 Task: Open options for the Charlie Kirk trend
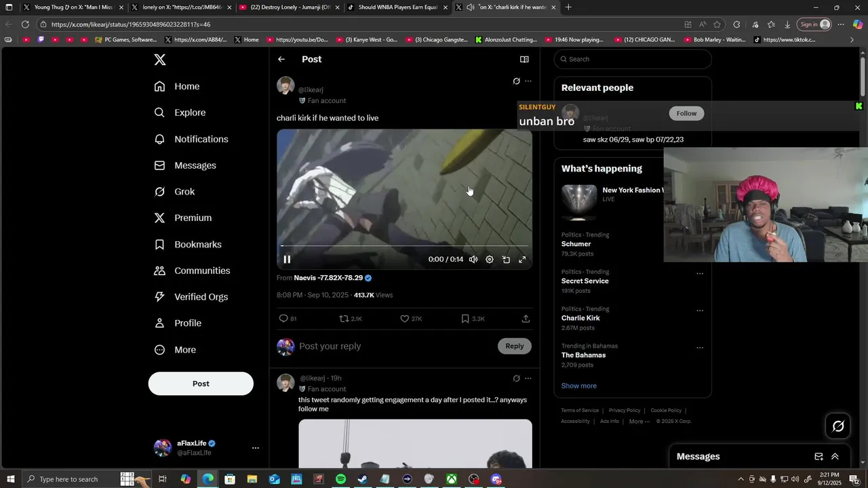[699, 311]
